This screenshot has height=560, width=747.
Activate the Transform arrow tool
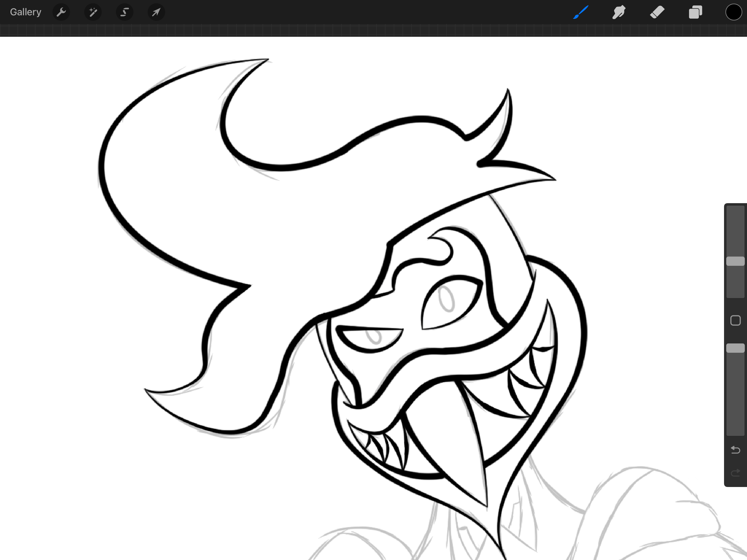click(156, 13)
